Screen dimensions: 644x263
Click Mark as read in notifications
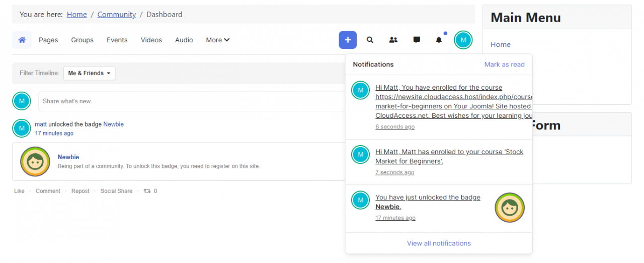tap(504, 64)
